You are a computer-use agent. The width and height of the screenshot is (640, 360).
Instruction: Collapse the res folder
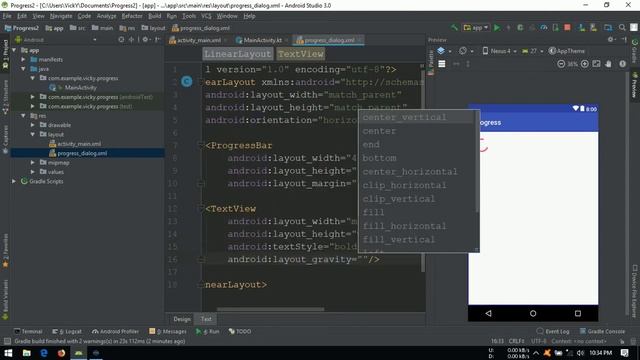point(24,116)
